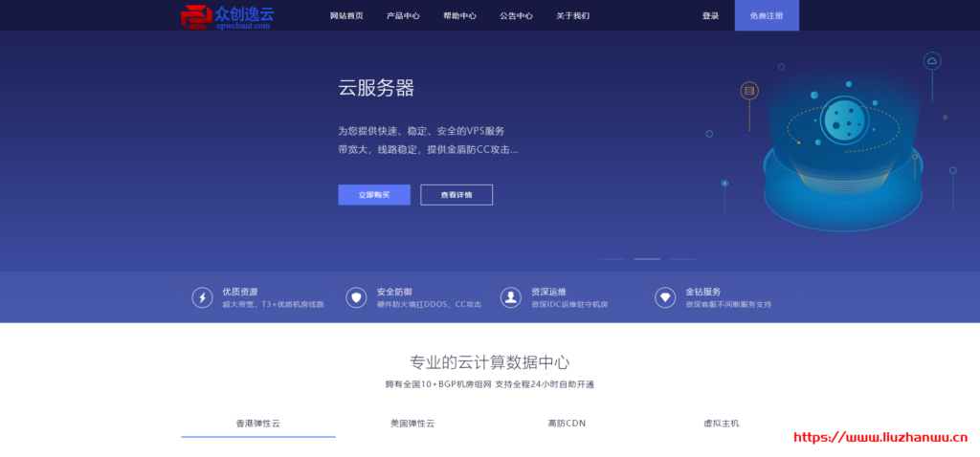The image size is (980, 457).
Task: Switch to the 美国弹性云 tab
Action: (412, 424)
